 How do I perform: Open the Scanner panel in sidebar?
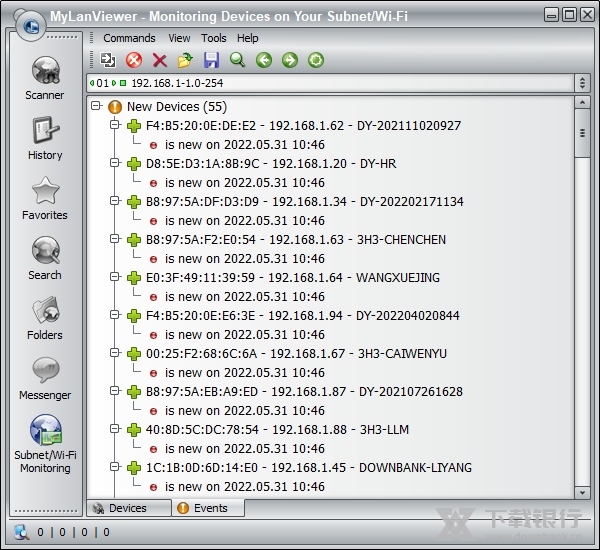pyautogui.click(x=44, y=78)
